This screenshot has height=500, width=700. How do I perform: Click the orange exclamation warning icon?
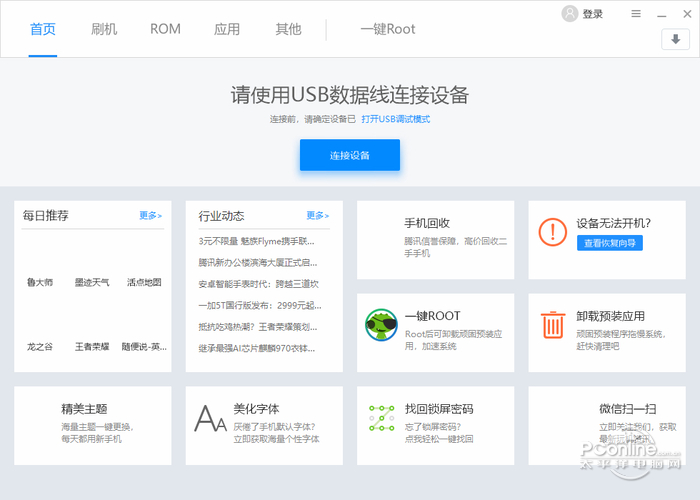[552, 232]
